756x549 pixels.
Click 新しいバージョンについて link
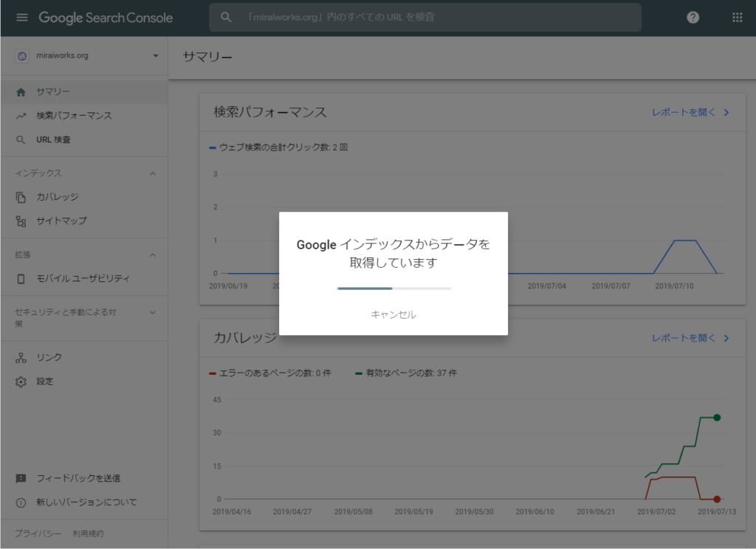[x=86, y=503]
